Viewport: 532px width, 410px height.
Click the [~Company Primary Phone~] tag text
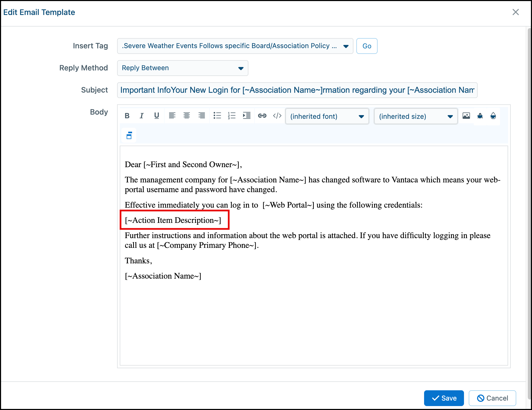click(x=207, y=245)
